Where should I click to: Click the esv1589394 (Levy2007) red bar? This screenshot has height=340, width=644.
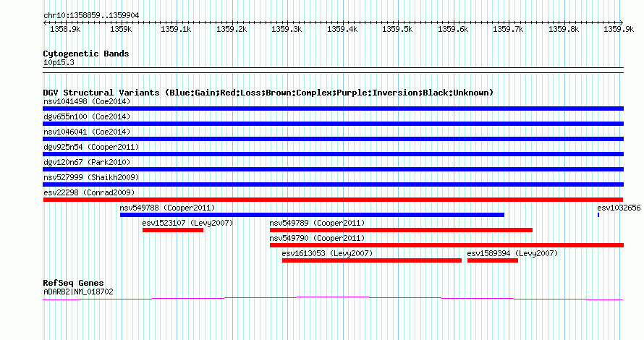pos(493,260)
